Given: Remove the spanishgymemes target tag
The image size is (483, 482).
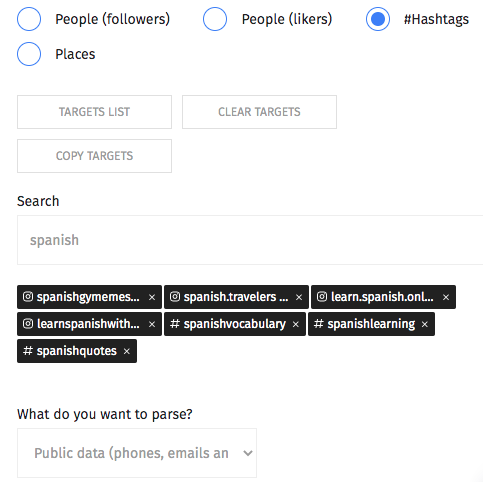Looking at the screenshot, I should tap(152, 297).
